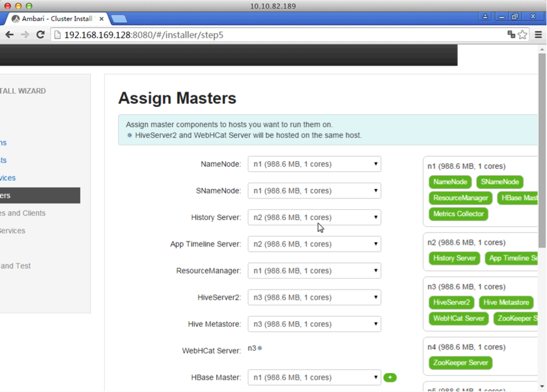Viewport: 547px width, 392px height.
Task: Click the SNameNode tag under host n1
Action: (500, 181)
